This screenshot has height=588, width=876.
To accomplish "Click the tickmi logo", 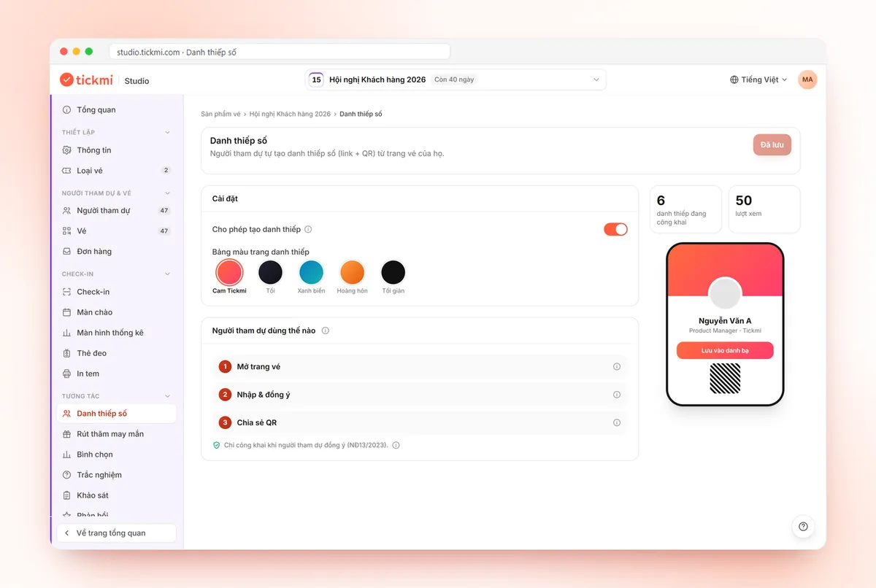I will 88,80.
